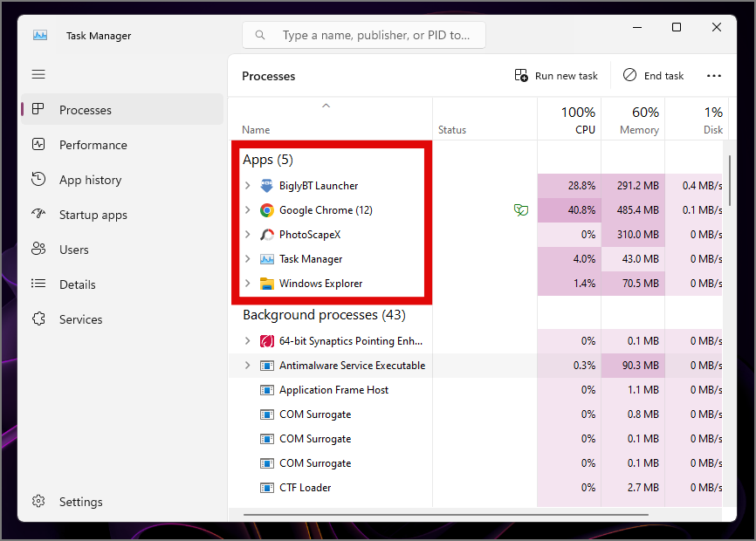Screen dimensions: 756x541
Task: Click the App history clock icon
Action: [x=38, y=179]
